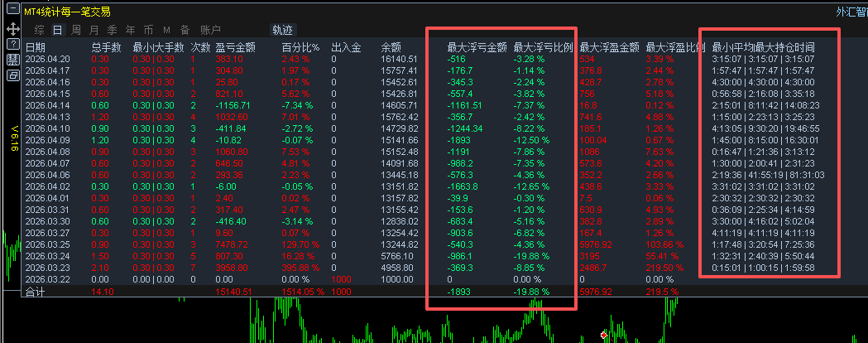868x343 pixels.
Task: Click balance value 5766.10
Action: point(397,257)
